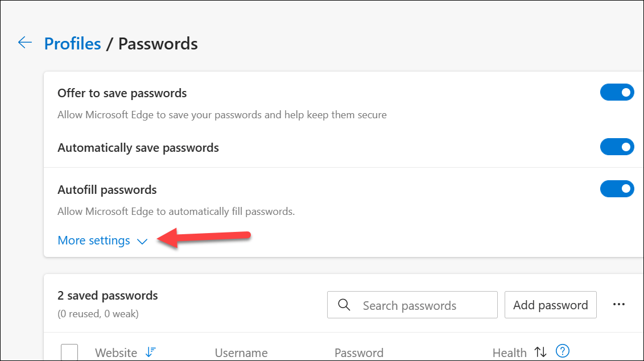644x361 pixels.
Task: Open the more actions ellipsis menu
Action: click(619, 304)
